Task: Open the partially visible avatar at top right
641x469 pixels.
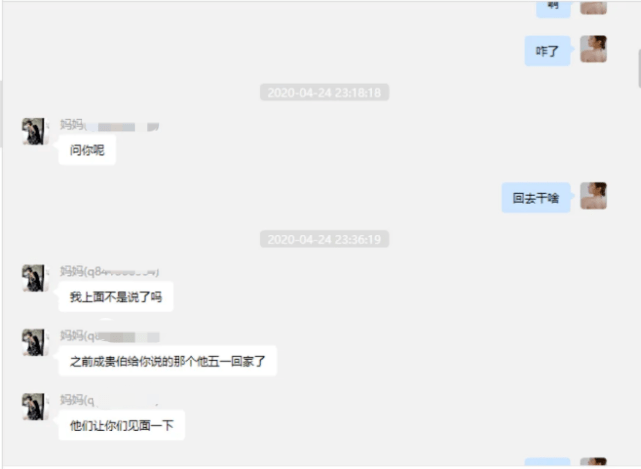Action: point(593,8)
